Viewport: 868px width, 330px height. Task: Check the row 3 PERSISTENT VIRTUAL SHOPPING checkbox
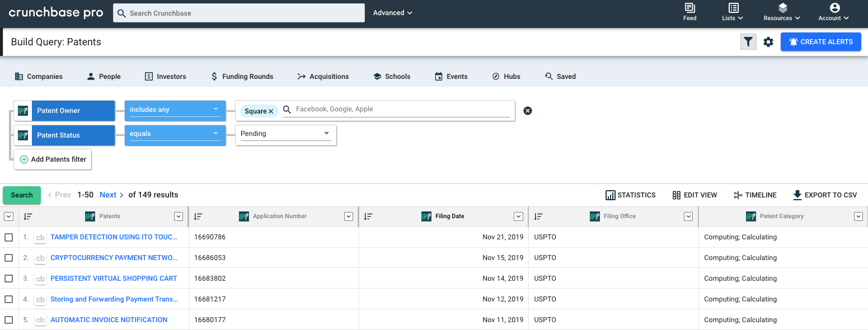click(8, 279)
